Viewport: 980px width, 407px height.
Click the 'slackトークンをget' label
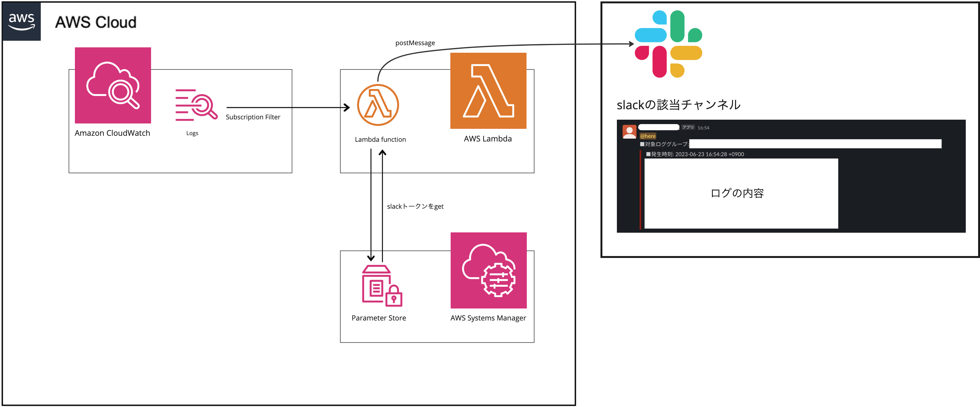(415, 206)
